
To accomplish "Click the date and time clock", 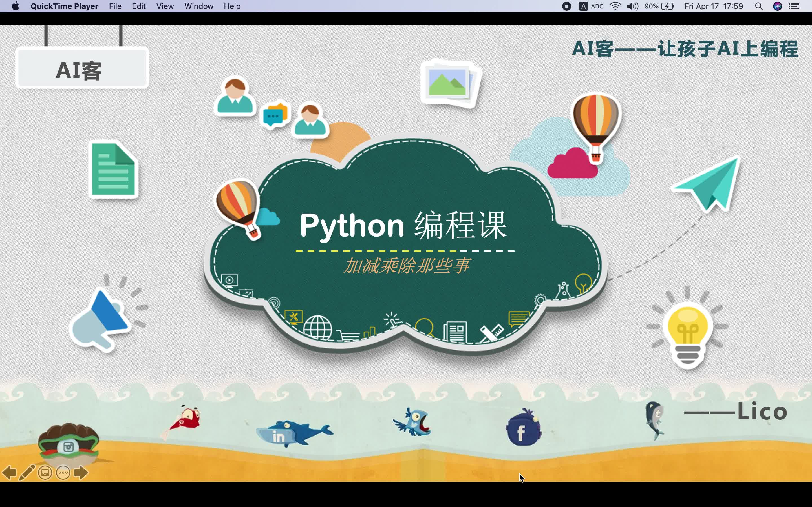I will click(x=713, y=6).
